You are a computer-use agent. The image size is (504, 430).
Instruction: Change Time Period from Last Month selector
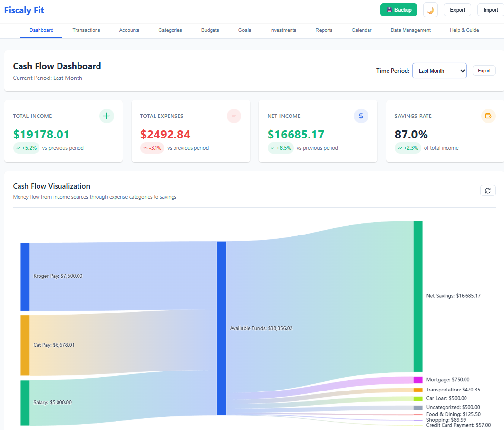click(x=439, y=70)
